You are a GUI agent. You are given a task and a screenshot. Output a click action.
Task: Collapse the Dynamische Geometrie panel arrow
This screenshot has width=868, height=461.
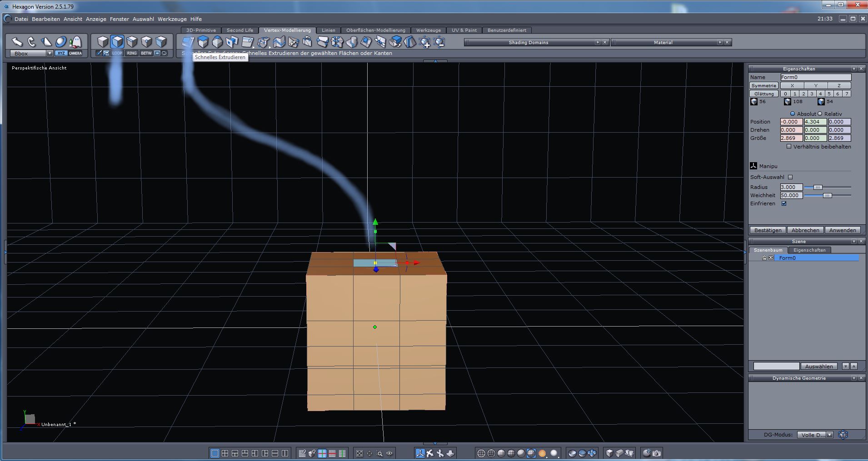(x=854, y=378)
